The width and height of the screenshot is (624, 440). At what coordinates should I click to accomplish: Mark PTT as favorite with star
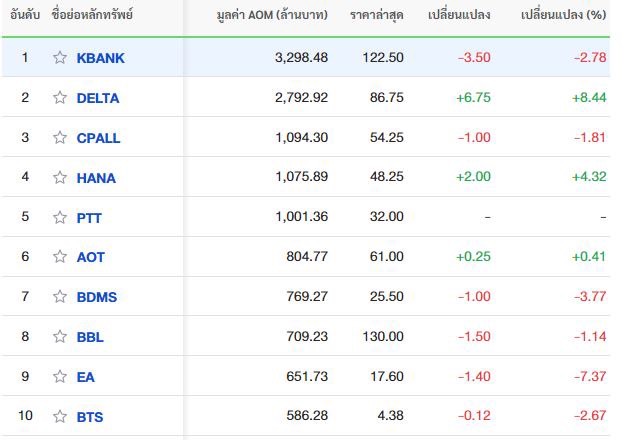(60, 218)
